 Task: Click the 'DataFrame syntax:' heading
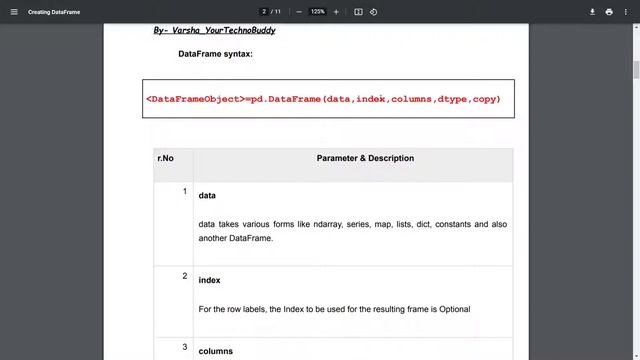pos(215,54)
